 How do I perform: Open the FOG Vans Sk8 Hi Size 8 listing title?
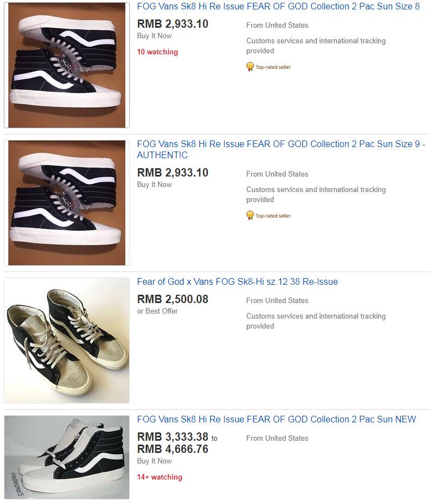point(278,7)
